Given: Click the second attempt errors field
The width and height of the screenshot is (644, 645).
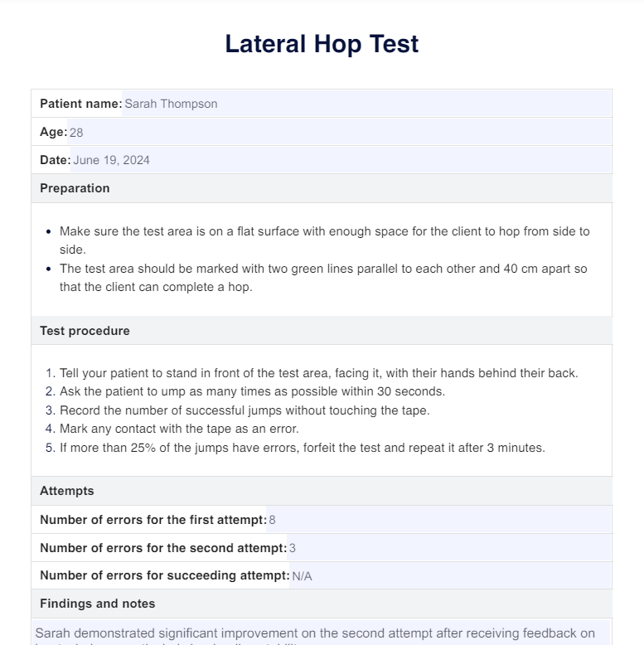Looking at the screenshot, I should pyautogui.click(x=448, y=548).
